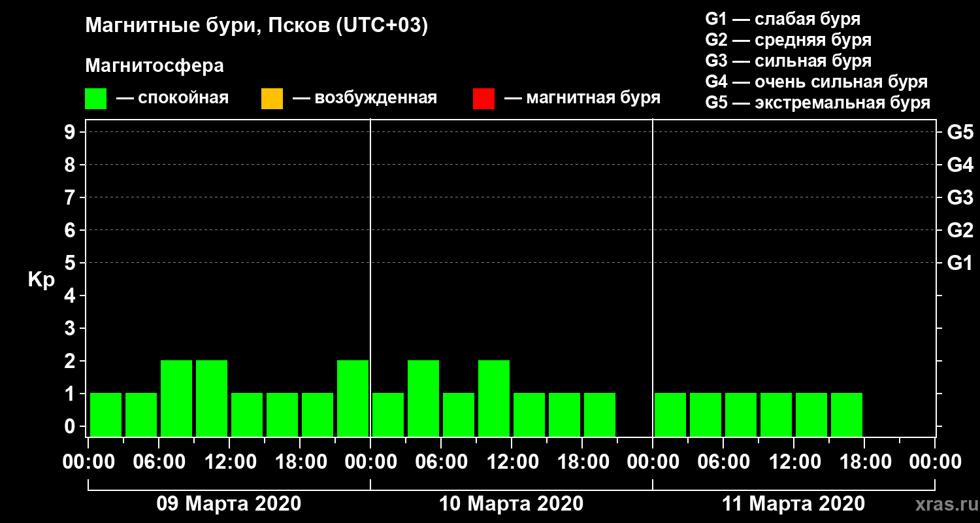The width and height of the screenshot is (980, 523).
Task: Click the 00:00–03:00 bar on 11 March
Action: 670,414
